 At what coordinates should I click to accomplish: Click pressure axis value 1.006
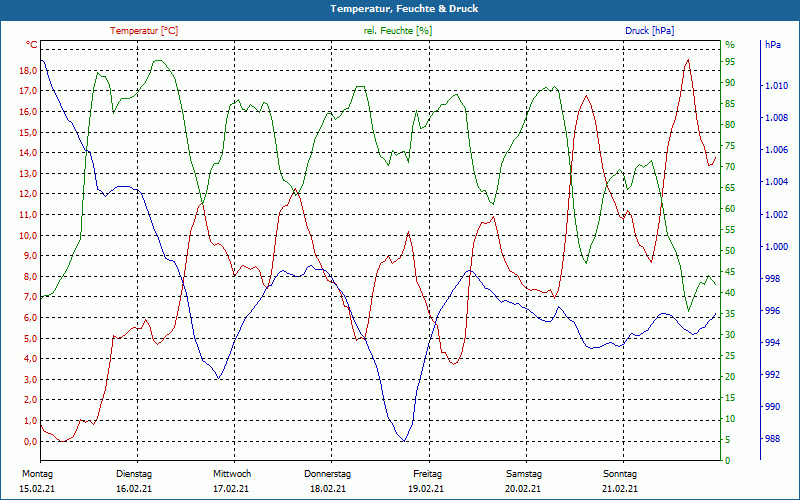click(x=776, y=149)
